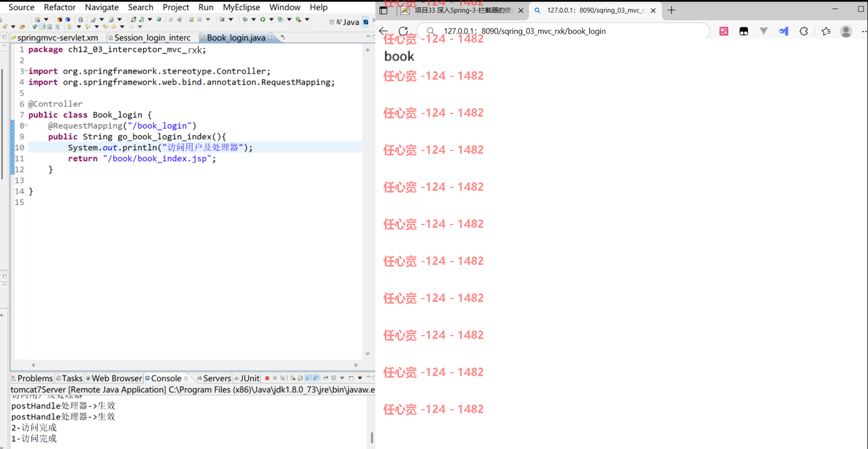868x449 pixels.
Task: Open the Debug dropdown arrow
Action: click(x=254, y=20)
